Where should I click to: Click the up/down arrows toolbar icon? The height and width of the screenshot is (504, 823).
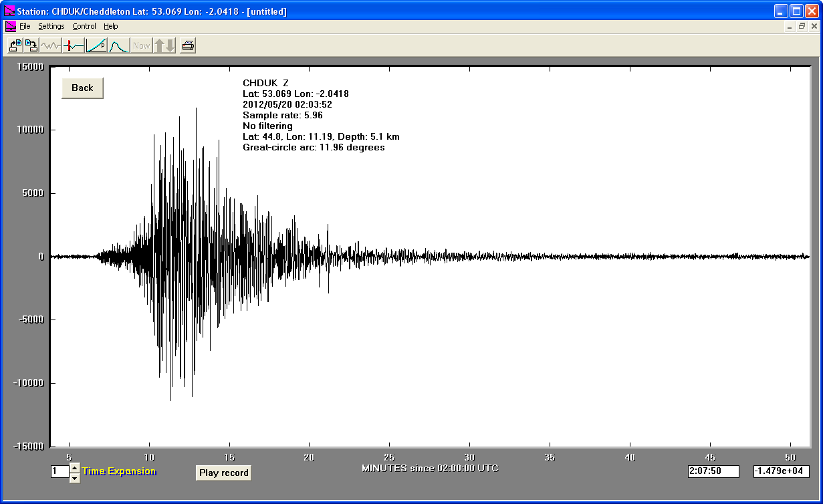[164, 45]
